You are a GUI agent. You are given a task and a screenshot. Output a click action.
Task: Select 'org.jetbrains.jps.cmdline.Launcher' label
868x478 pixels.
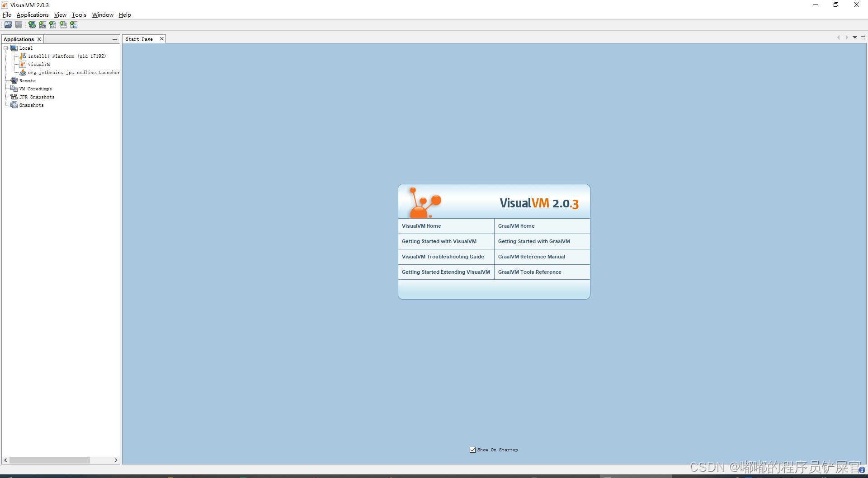point(74,72)
